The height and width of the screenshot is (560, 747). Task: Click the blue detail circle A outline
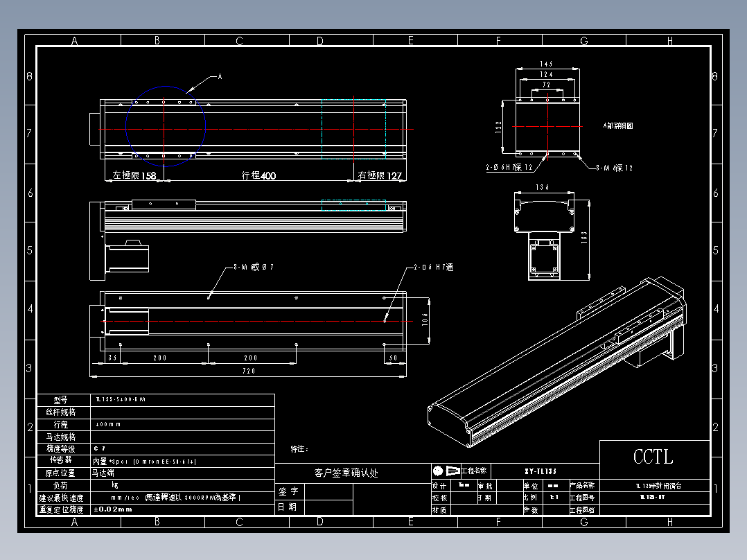166,126
